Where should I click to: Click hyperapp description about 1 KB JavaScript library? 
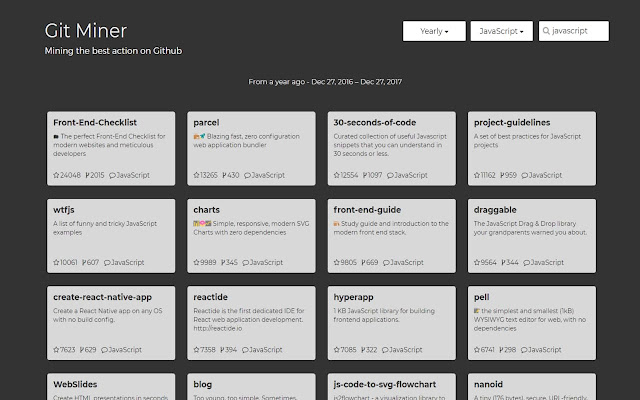tap(384, 315)
